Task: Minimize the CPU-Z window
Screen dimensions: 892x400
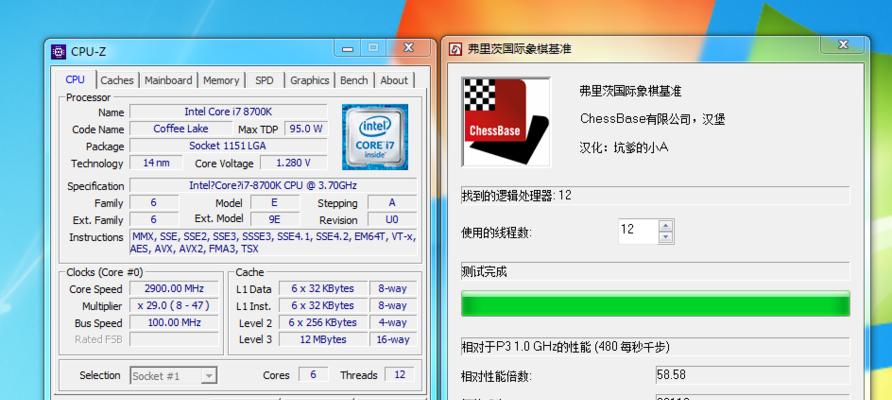Action: tap(348, 48)
